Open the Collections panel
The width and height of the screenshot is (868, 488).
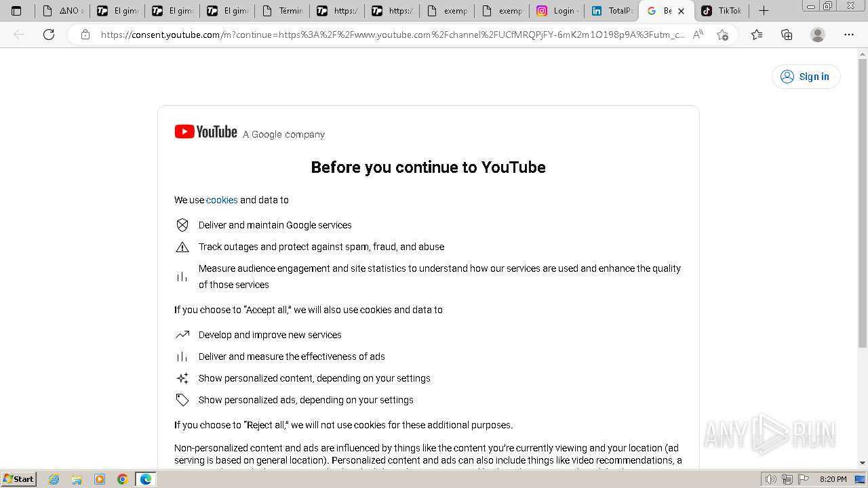click(787, 35)
